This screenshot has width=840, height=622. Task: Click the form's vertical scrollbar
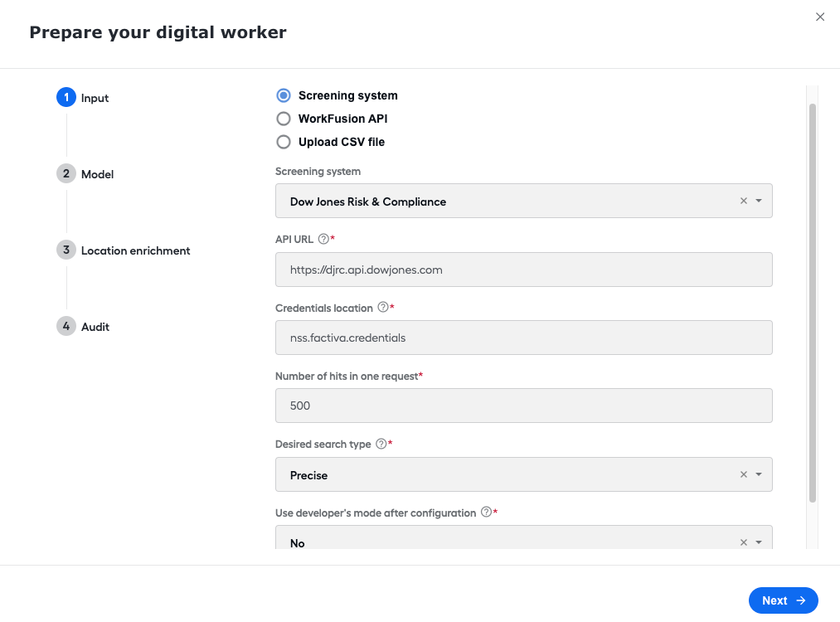(812, 303)
